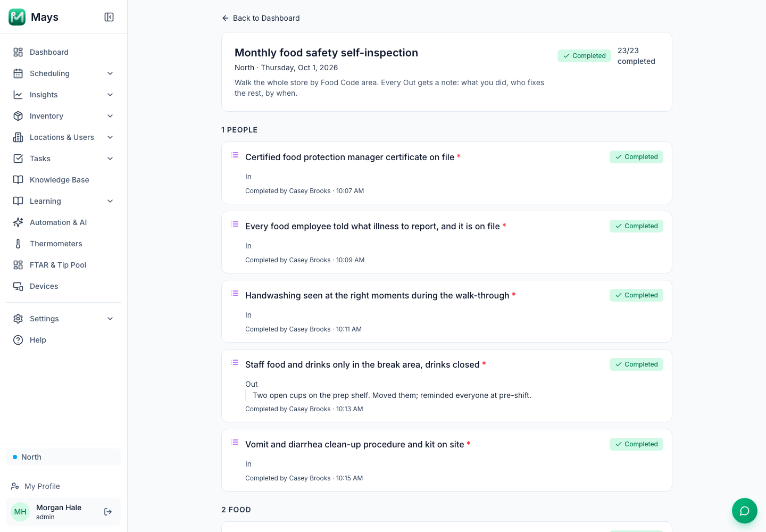Click the Mays logo icon
766x532 pixels.
point(17,17)
